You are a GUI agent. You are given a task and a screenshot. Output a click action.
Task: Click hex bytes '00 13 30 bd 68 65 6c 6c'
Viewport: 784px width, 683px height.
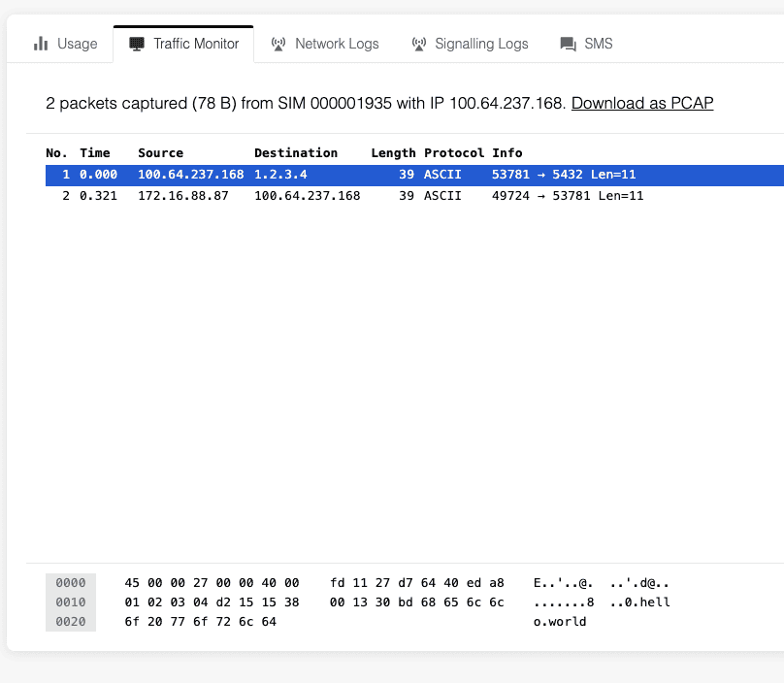point(417,602)
